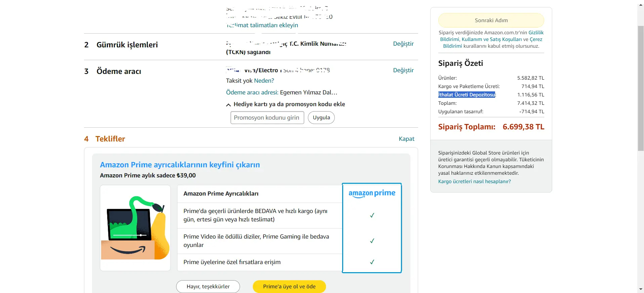Click the Amazon Prime Ayrıcalıkları table header
Viewport: 644px width, 293px height.
point(221,194)
